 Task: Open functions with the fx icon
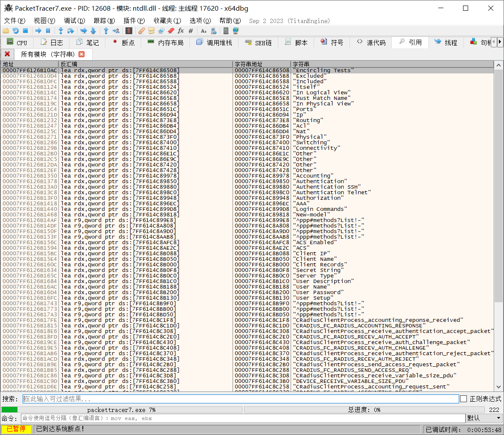(181, 31)
